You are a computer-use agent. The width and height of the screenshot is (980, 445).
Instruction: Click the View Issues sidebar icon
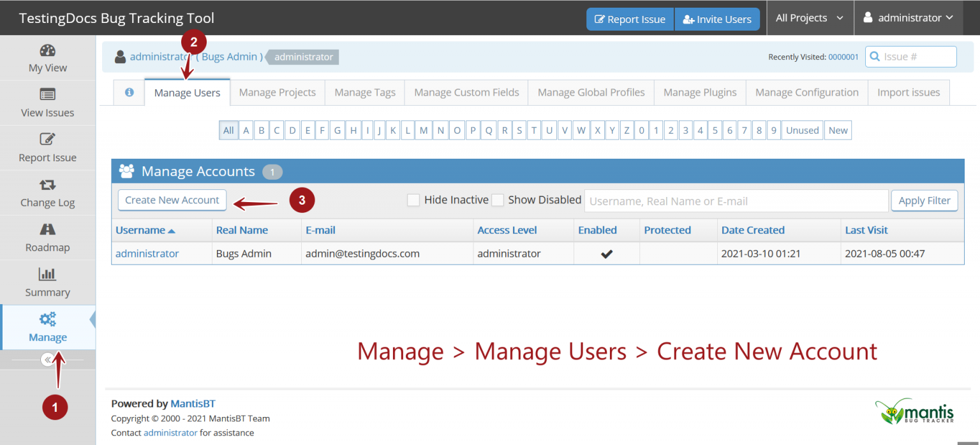(48, 95)
